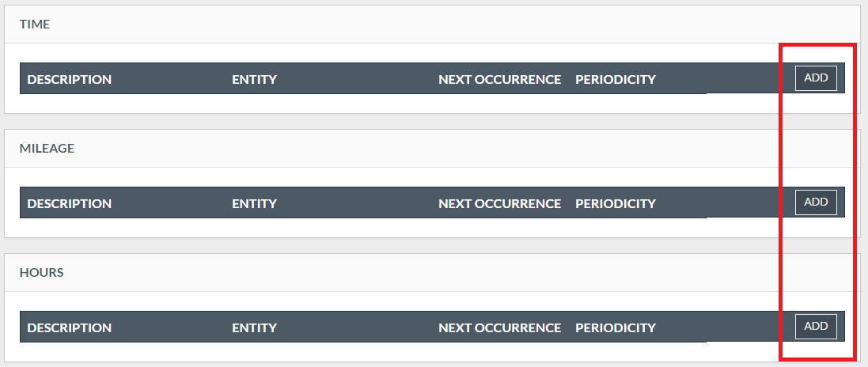This screenshot has height=367, width=868.
Task: Select PERIODICITY header in MILEAGE table
Action: pos(615,203)
